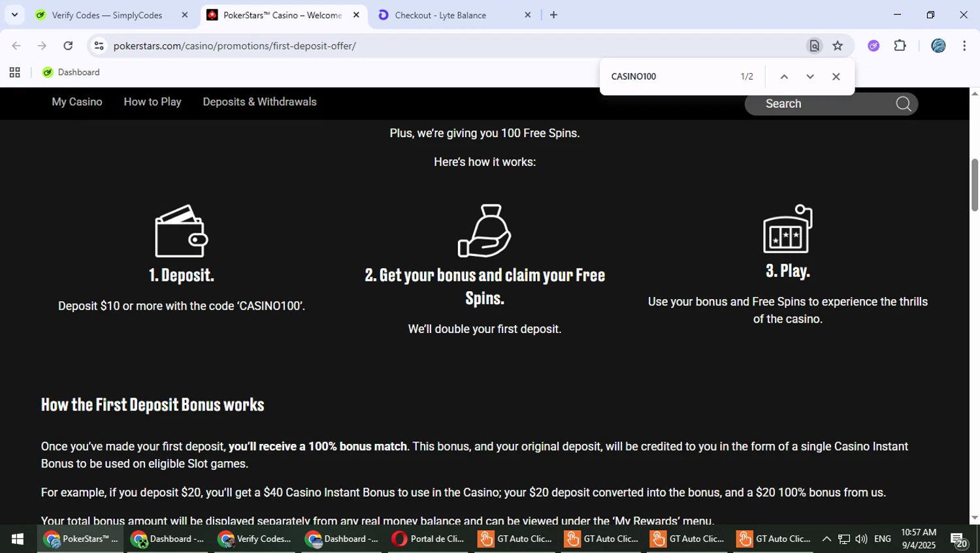The width and height of the screenshot is (980, 553).
Task: Open the taskbar clock showing 10:57 AM
Action: 919,539
